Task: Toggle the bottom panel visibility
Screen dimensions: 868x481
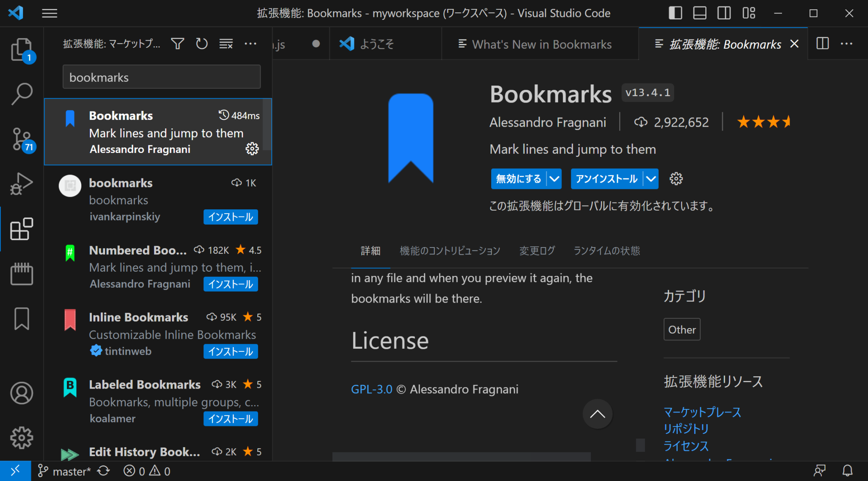Action: pyautogui.click(x=699, y=13)
